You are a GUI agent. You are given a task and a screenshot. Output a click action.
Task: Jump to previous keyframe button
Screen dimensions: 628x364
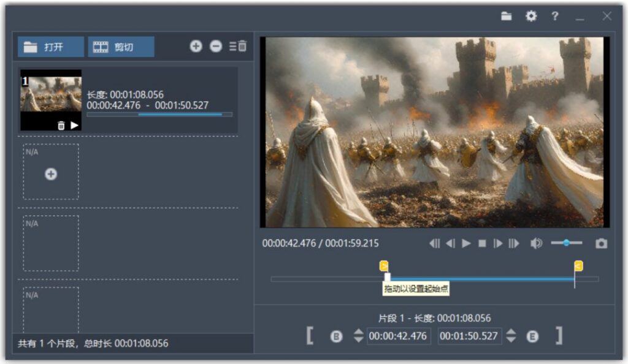(x=435, y=243)
